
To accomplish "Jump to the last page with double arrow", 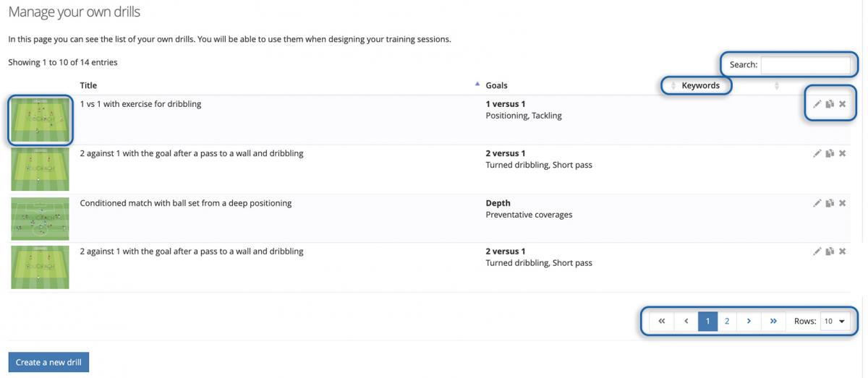I will pyautogui.click(x=773, y=322).
